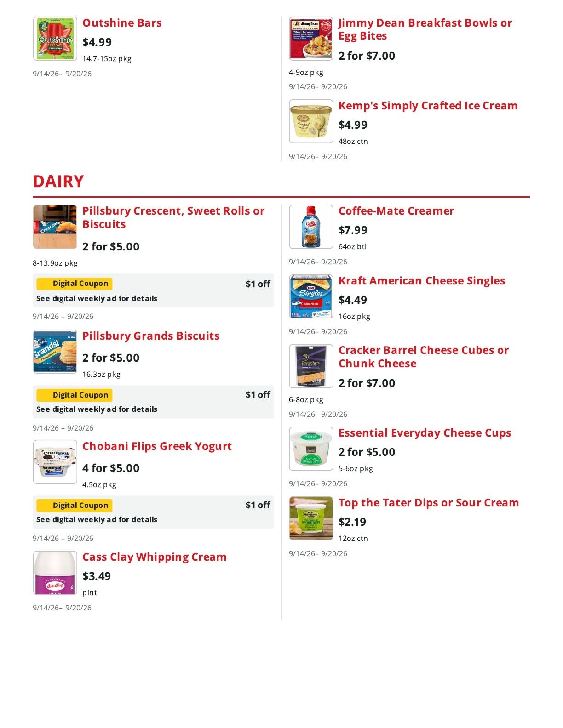Open the Chobani Flips yogurt image
This screenshot has height=728, width=563.
(55, 462)
